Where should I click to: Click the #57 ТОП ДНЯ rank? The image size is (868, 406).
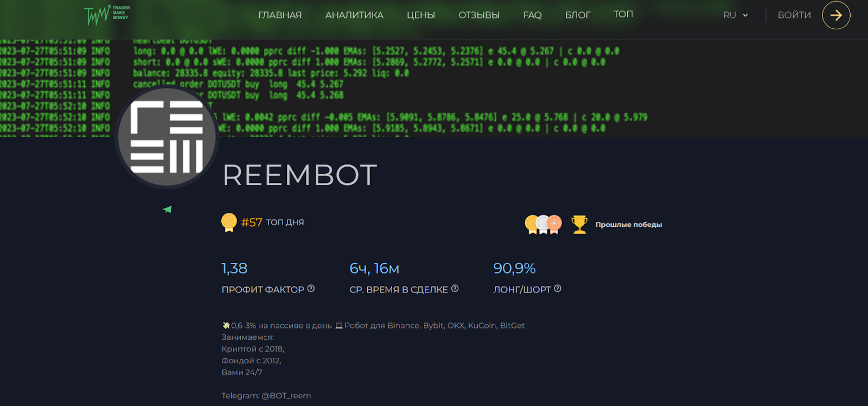click(x=272, y=222)
